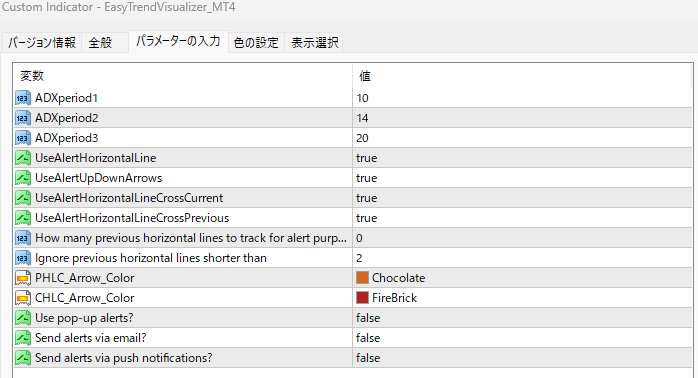Switch to the 色の設定 tab
The width and height of the screenshot is (698, 378).
point(256,43)
